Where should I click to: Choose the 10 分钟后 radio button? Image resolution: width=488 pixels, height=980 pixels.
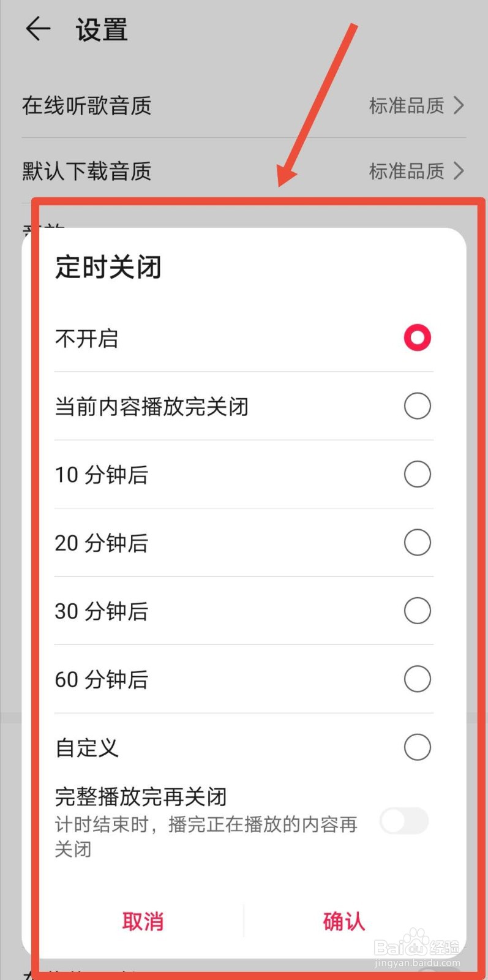417,474
